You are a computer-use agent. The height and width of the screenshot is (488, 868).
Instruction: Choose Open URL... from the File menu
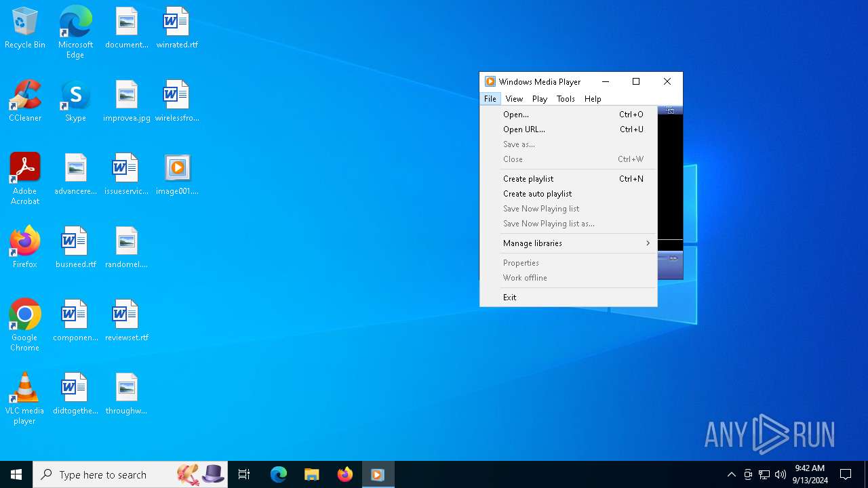[568, 129]
